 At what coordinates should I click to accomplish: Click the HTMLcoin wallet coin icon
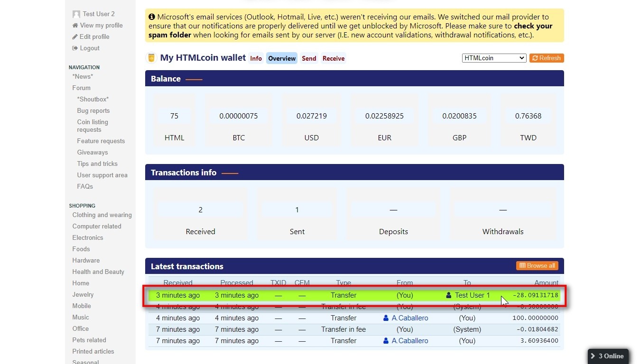coord(151,58)
